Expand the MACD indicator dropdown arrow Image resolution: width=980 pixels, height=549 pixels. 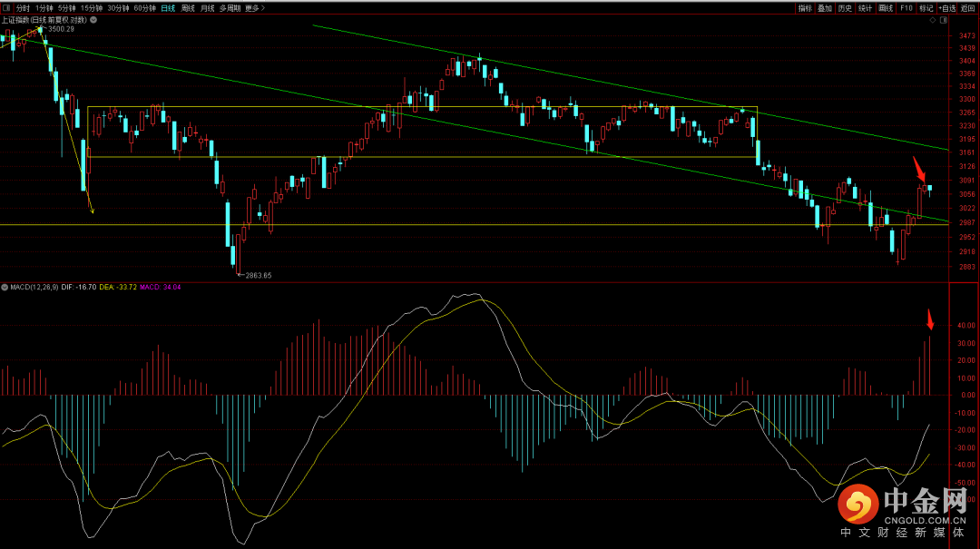(5, 287)
